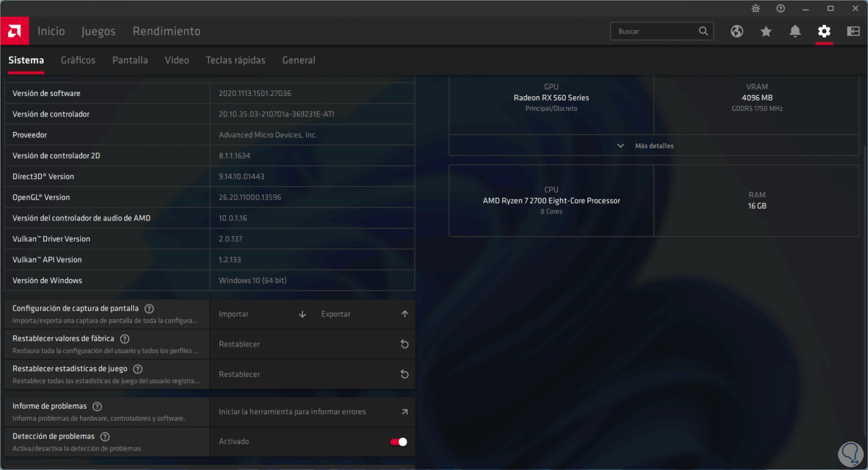The image size is (868, 470).
Task: Click Exportar settings button
Action: [364, 314]
